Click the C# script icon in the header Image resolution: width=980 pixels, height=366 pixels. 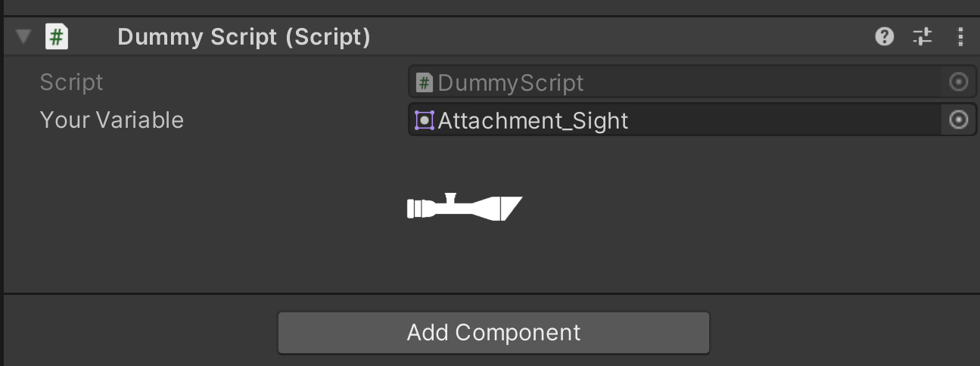coord(56,36)
